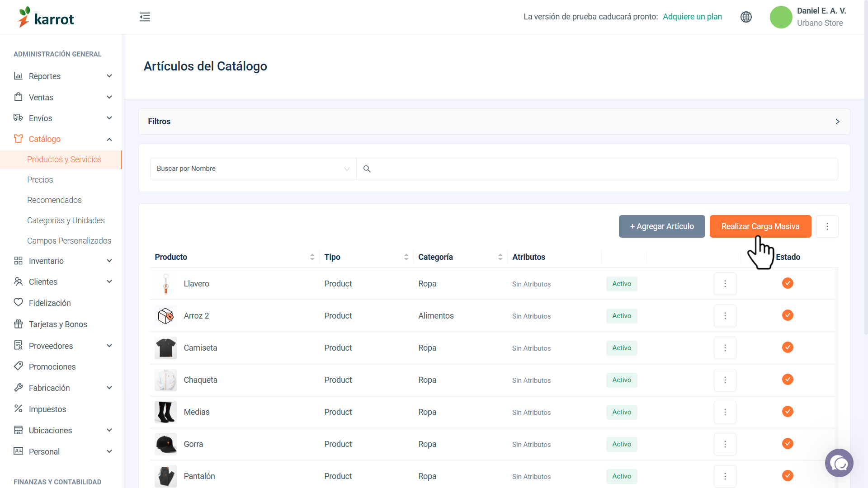868x488 pixels.
Task: Open the three-dot menu for Llavero row
Action: [x=725, y=284]
